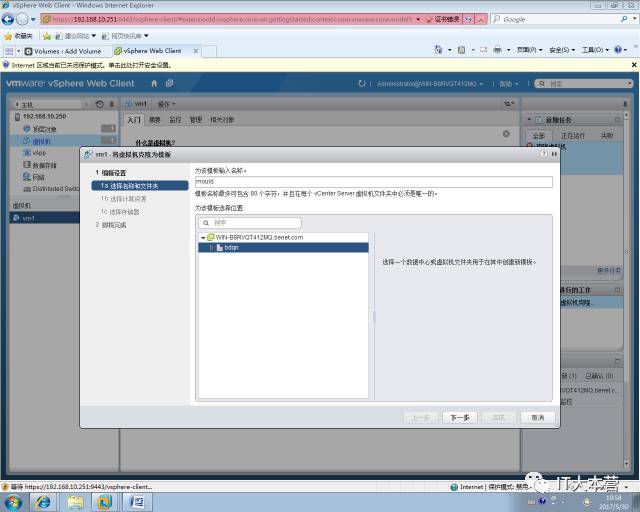Select 192.168.10.250 host in navigator
The height and width of the screenshot is (512, 640).
pyautogui.click(x=44, y=117)
